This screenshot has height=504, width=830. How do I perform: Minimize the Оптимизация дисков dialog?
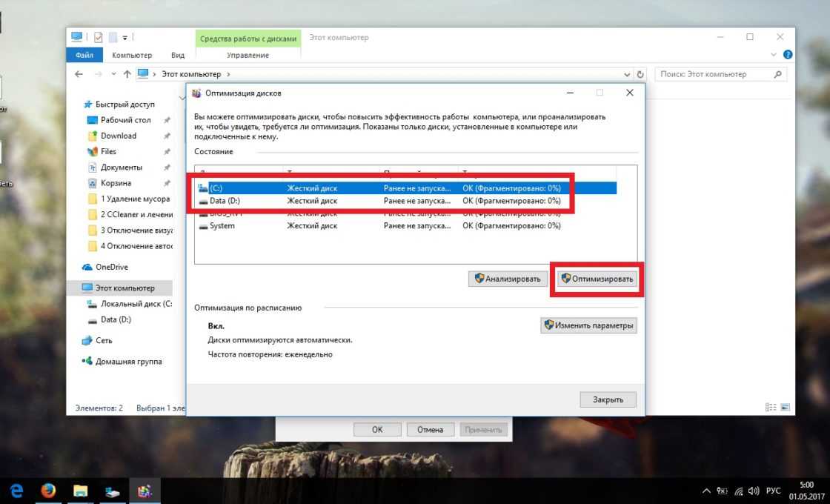click(x=570, y=93)
